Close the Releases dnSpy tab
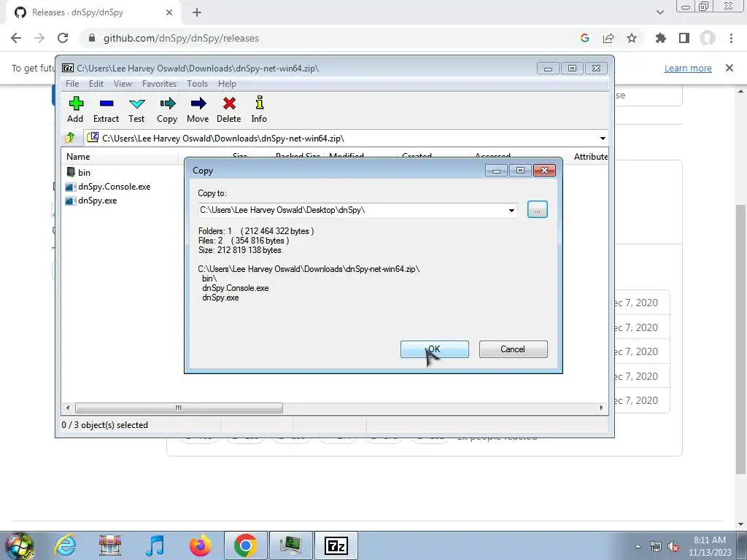 click(169, 12)
